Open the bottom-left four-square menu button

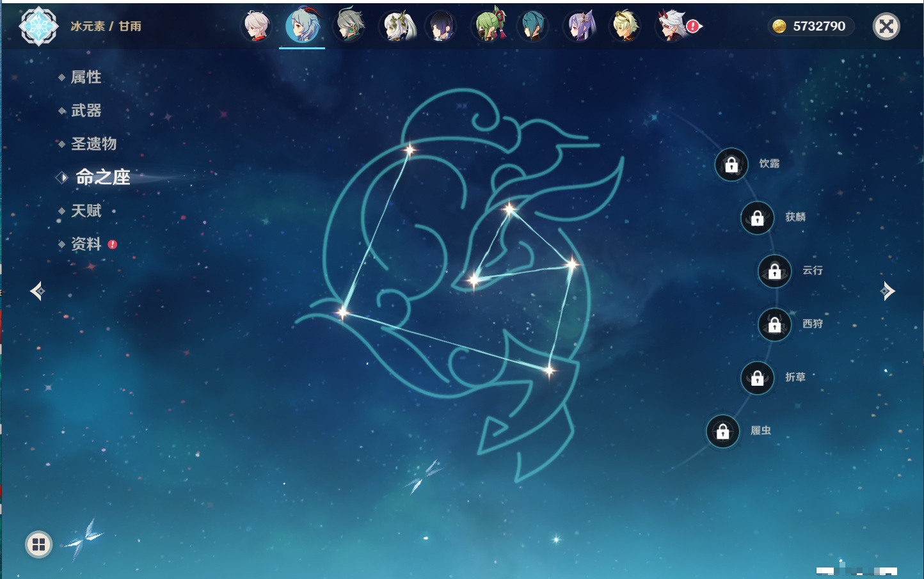38,544
